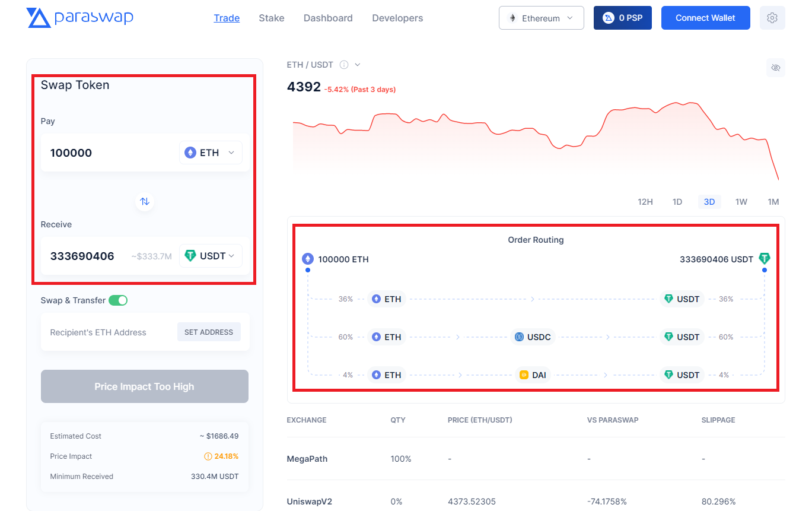The width and height of the screenshot is (812, 511).
Task: Click the 0 PSP balance button
Action: [623, 18]
